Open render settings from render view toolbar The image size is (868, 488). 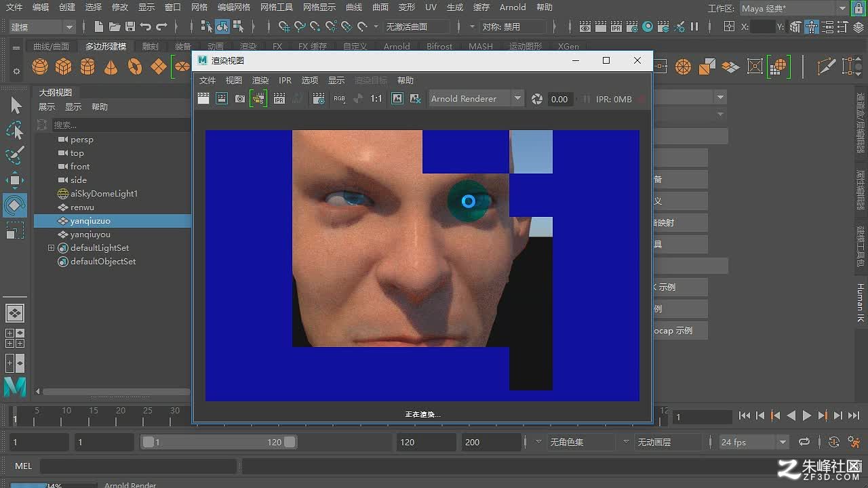coord(319,99)
